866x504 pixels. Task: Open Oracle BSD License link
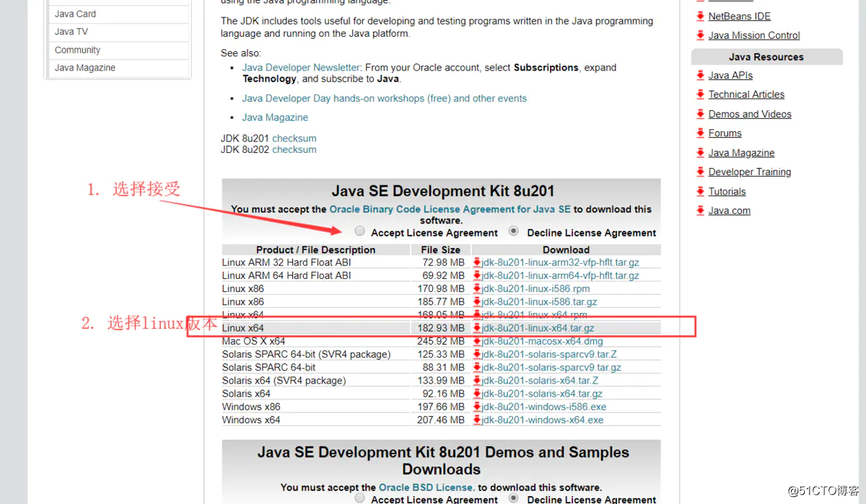click(426, 487)
